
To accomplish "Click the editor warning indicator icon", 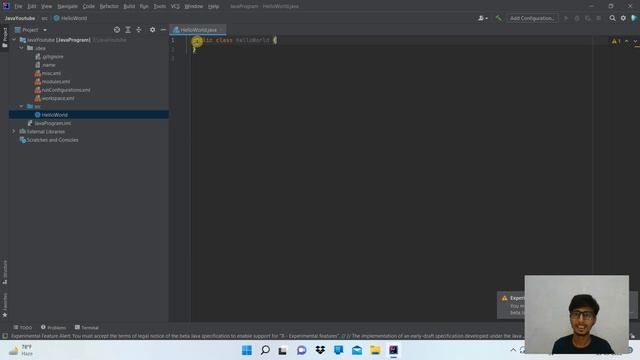I will (616, 41).
